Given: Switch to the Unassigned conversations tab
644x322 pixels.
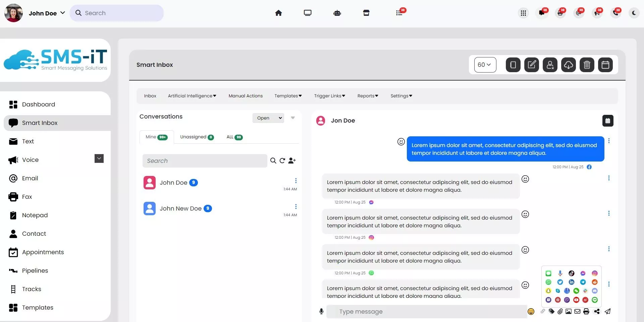Looking at the screenshot, I should [x=197, y=137].
